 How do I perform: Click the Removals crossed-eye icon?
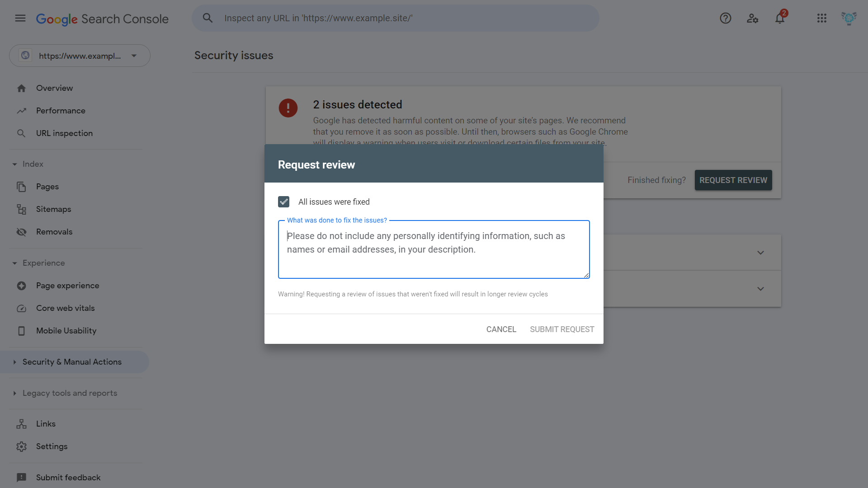(x=21, y=232)
